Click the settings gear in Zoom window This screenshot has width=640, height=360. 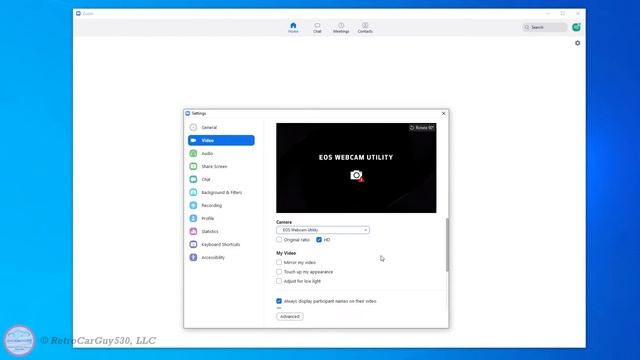(x=577, y=43)
